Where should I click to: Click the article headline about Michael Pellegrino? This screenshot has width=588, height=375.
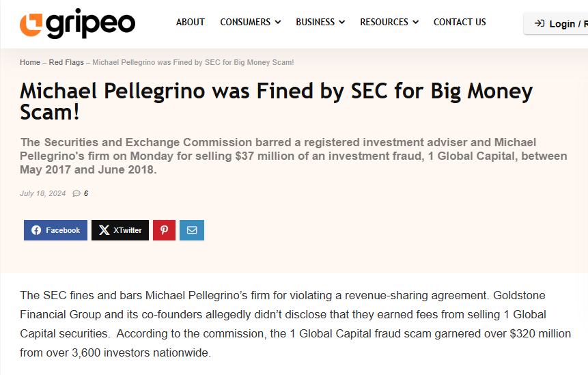(x=276, y=101)
